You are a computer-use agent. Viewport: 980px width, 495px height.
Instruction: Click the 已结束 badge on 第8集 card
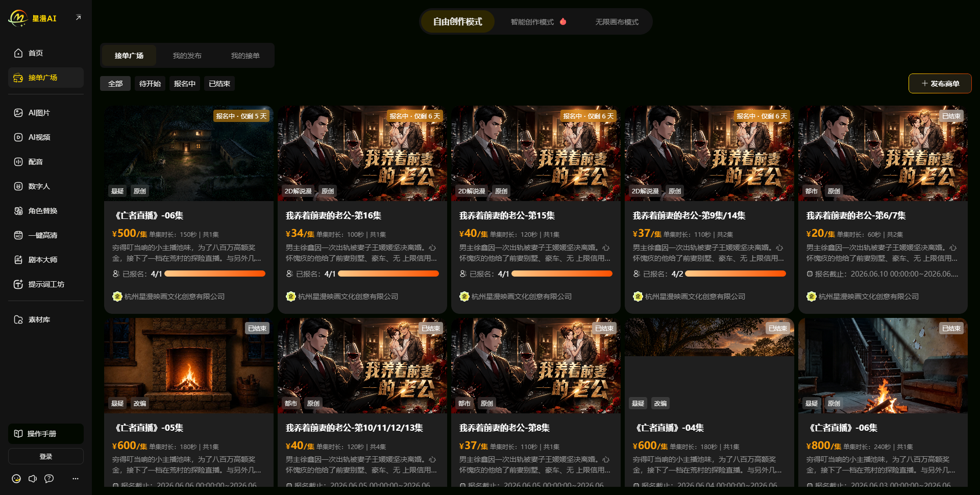(x=604, y=329)
